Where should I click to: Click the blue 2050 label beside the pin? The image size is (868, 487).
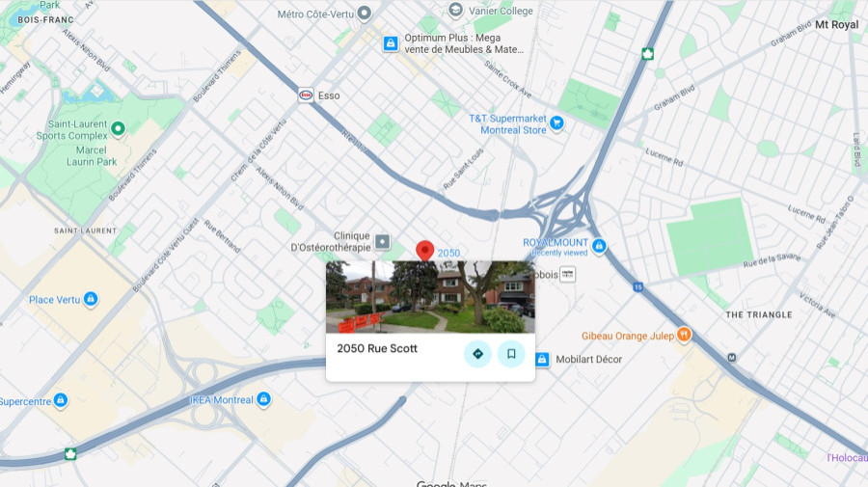(x=448, y=253)
